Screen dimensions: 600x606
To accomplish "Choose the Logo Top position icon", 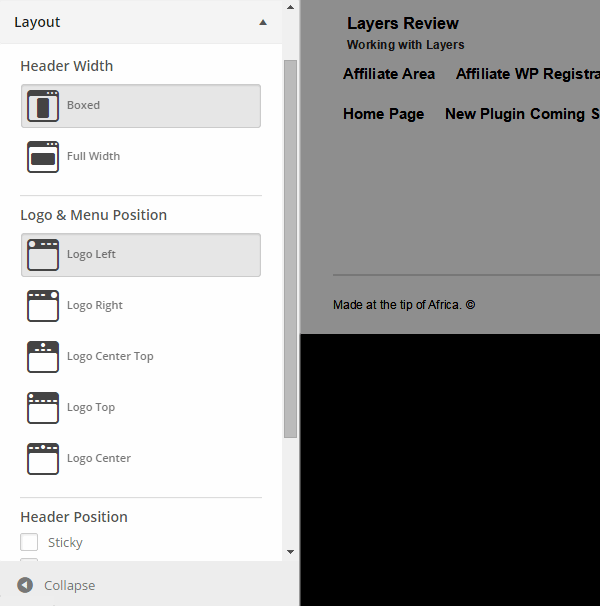I will 43,408.
